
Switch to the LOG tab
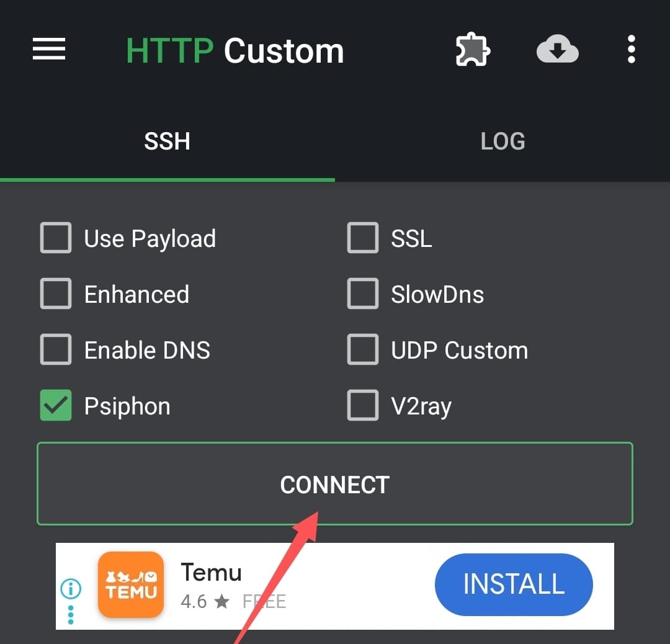point(502,141)
